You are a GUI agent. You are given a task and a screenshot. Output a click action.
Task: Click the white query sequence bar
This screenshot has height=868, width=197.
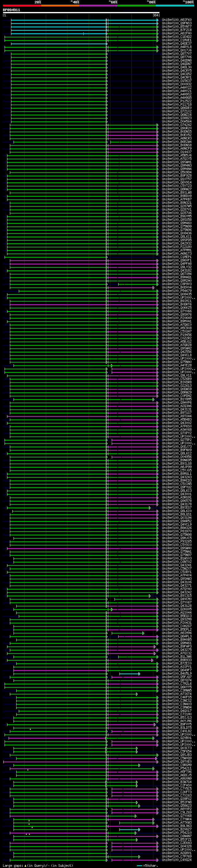point(81,13)
